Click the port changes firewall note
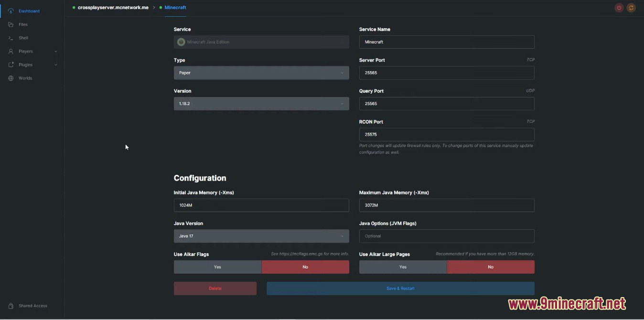Viewport: 644px width, 320px height. click(446, 149)
